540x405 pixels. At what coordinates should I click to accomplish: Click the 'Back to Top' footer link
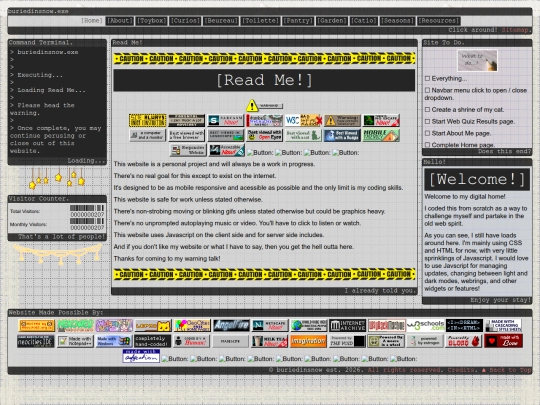[x=506, y=370]
